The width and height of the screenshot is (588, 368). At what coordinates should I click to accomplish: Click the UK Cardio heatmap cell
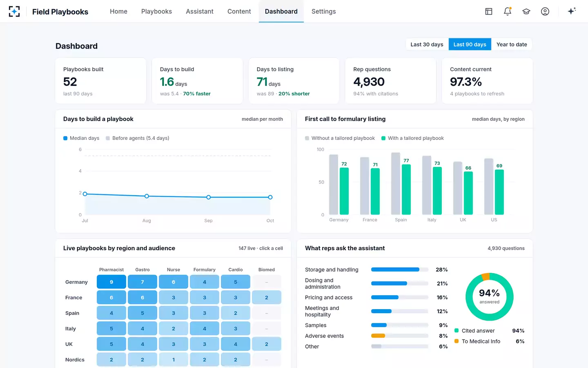point(236,344)
